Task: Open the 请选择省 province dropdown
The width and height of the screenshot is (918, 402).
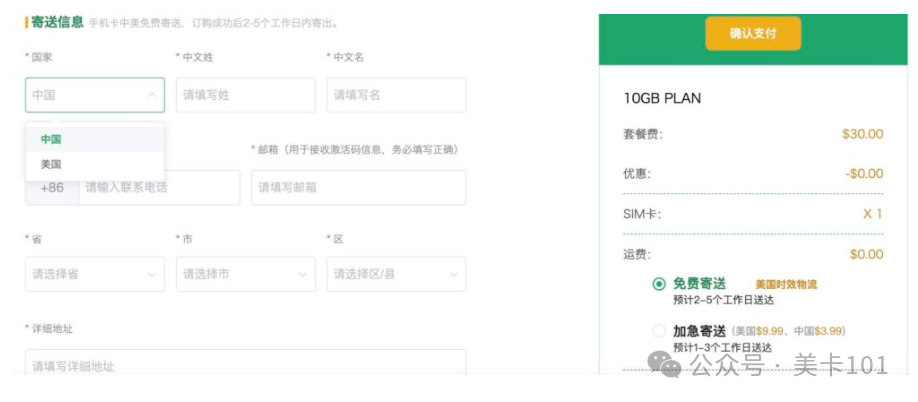Action: (x=95, y=274)
